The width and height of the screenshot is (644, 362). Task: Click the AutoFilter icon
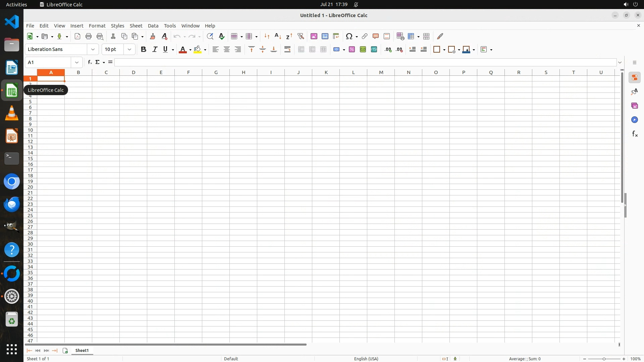[x=301, y=36]
